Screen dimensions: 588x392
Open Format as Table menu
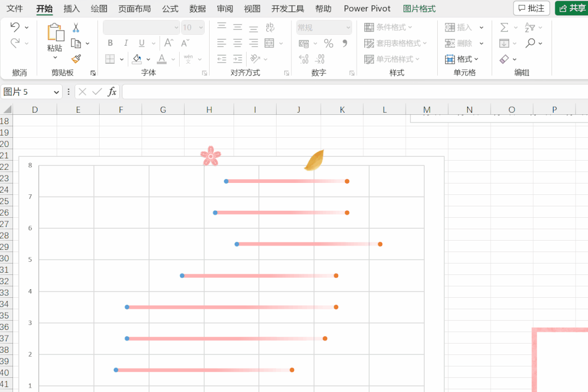[396, 44]
